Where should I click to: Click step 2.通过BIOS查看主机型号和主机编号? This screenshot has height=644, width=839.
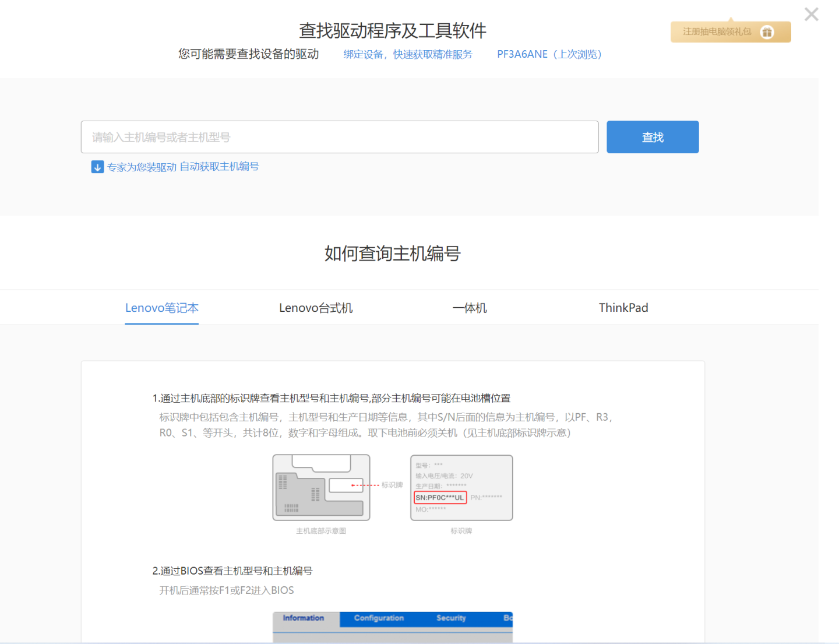[232, 571]
